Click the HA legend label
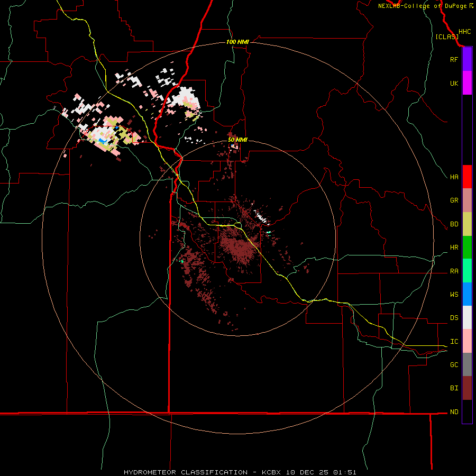 pyautogui.click(x=454, y=177)
